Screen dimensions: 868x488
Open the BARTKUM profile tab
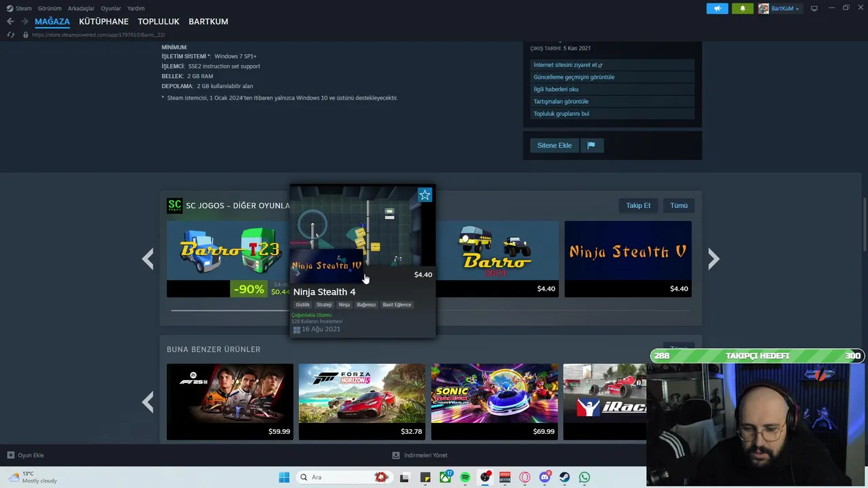(208, 22)
